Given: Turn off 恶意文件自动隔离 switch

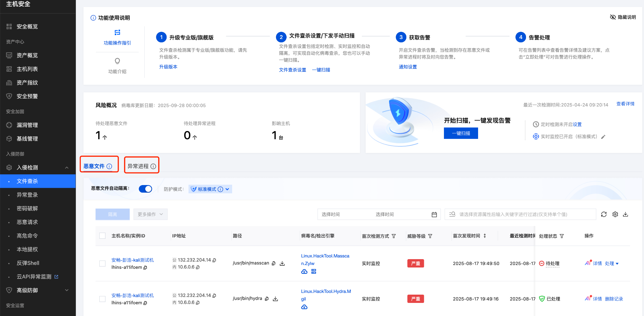Looking at the screenshot, I should (x=145, y=189).
